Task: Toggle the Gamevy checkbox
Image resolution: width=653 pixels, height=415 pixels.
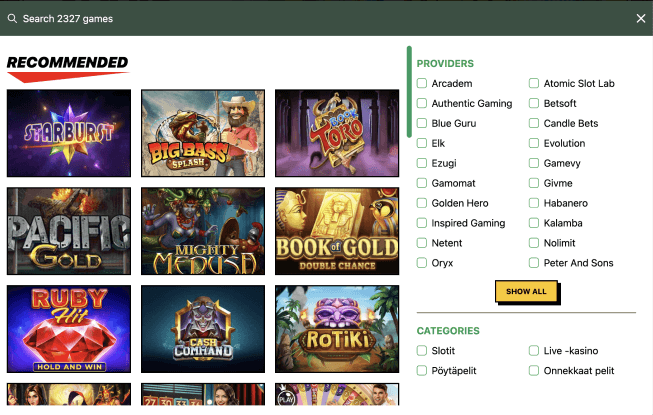Action: tap(534, 163)
